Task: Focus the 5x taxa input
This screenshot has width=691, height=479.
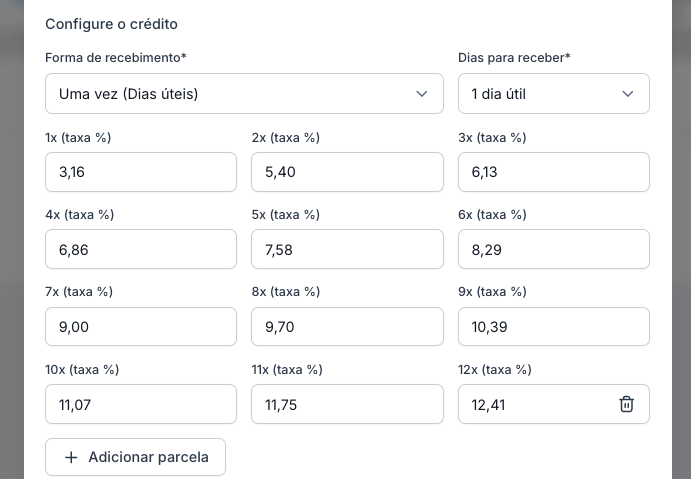Action: point(347,249)
